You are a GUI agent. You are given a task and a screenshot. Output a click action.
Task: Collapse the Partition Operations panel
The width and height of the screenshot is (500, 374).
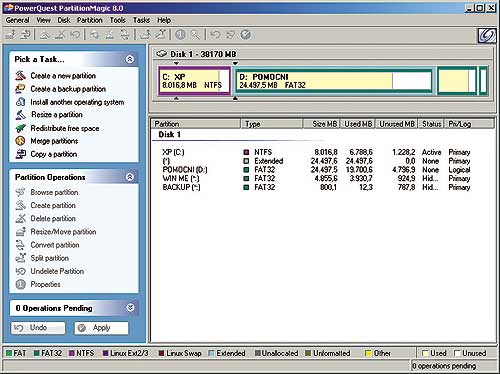point(130,177)
